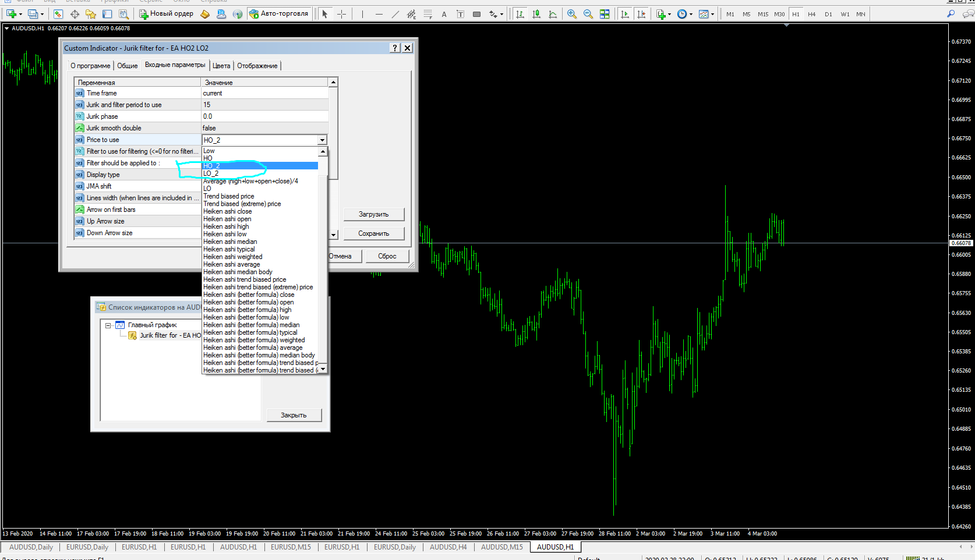The width and height of the screenshot is (975, 560).
Task: Open the Price to use combo box arrow
Action: (x=322, y=140)
